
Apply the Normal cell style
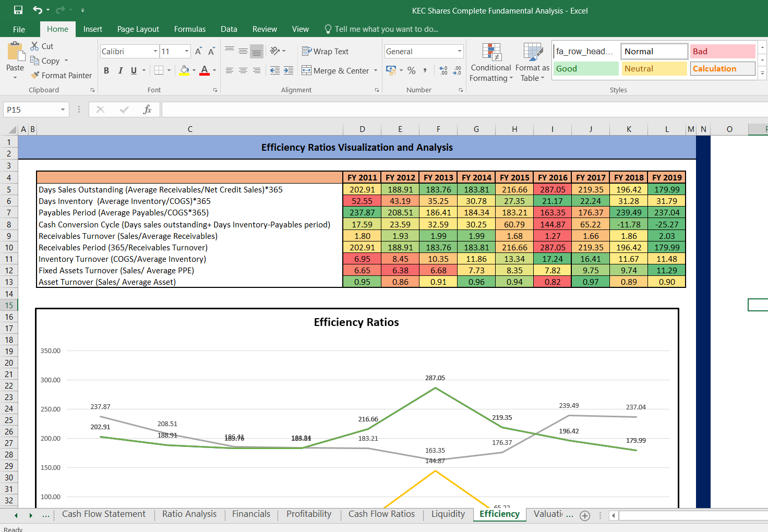pos(654,51)
